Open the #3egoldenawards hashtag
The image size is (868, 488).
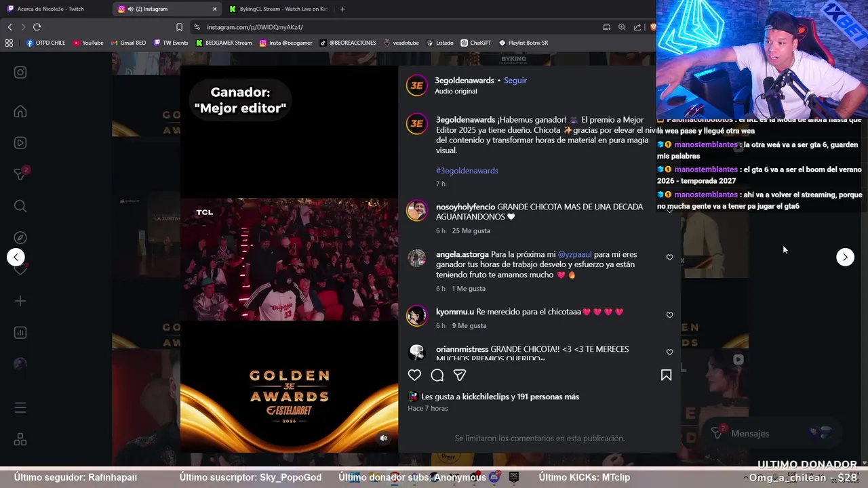tap(467, 171)
